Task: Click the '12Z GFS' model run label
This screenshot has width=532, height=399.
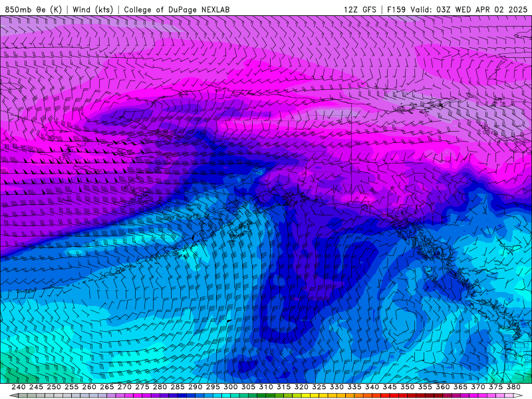Action: 360,10
